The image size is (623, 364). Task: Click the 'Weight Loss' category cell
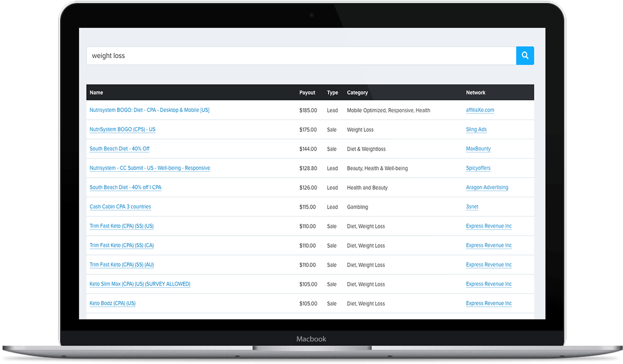[x=360, y=130]
